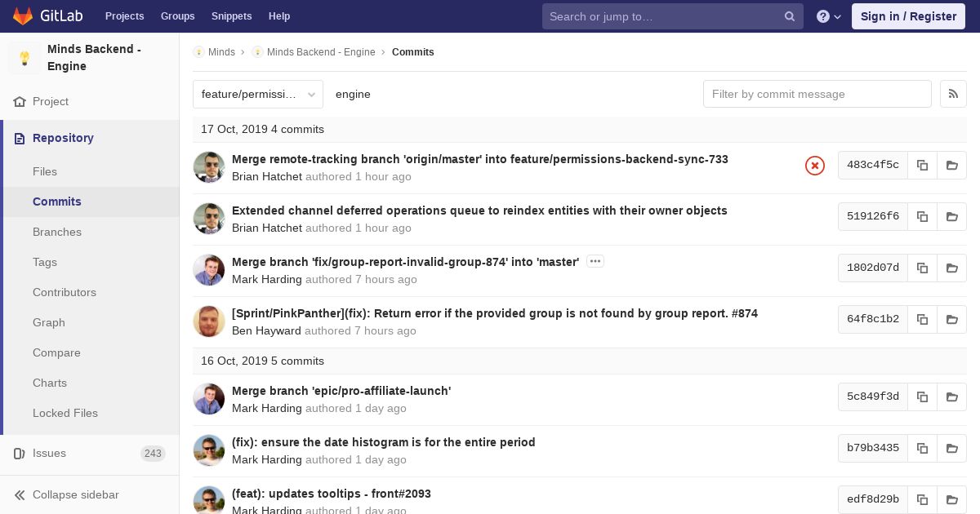Viewport: 980px width, 514px height.
Task: Click the Issues count badge 243
Action: coord(153,454)
